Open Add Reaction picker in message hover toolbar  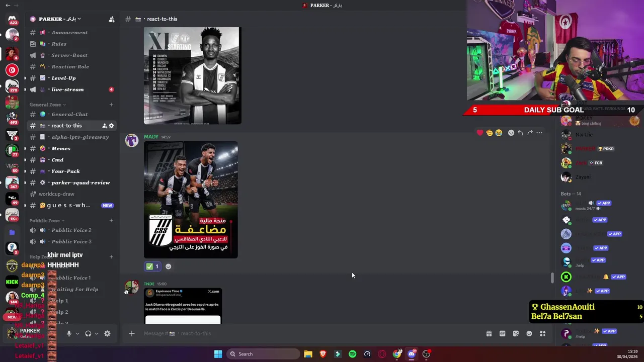[511, 133]
